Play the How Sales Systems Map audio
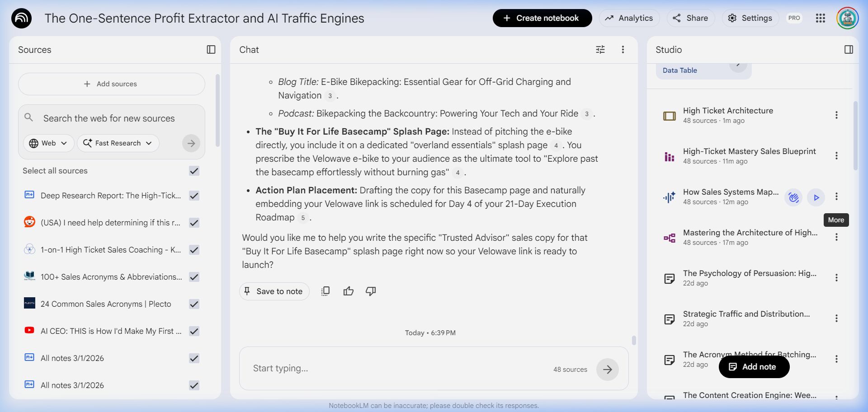The image size is (868, 412). [x=816, y=197]
